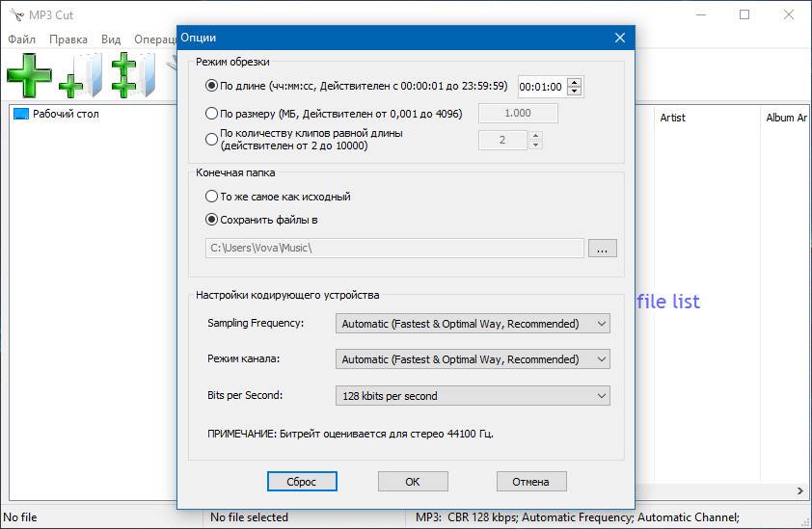Click the clip count value 2 field
Viewport: 812px width, 529px height.
(x=502, y=140)
